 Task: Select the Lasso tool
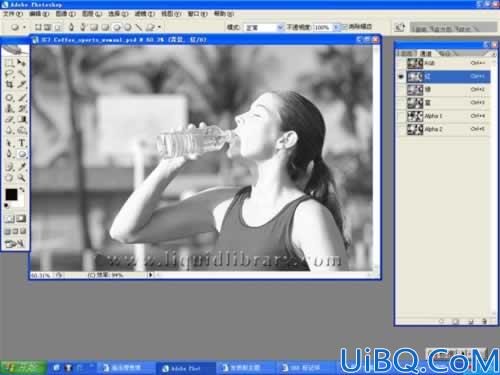coord(9,73)
